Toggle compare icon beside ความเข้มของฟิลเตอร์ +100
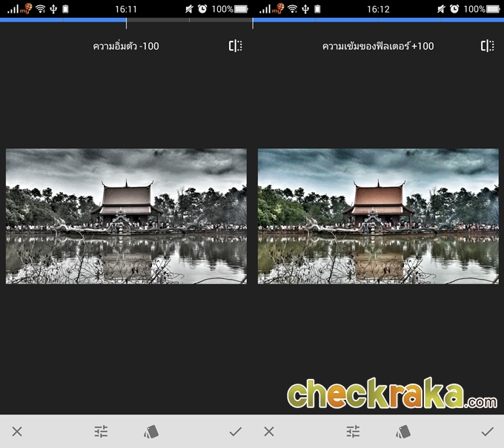This screenshot has width=504, height=448. point(487,46)
